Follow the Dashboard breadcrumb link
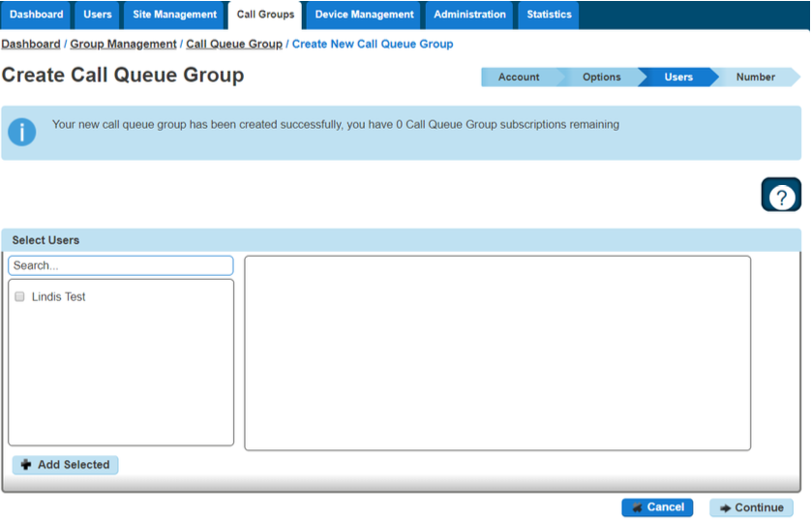This screenshot has width=812, height=522. [31, 44]
